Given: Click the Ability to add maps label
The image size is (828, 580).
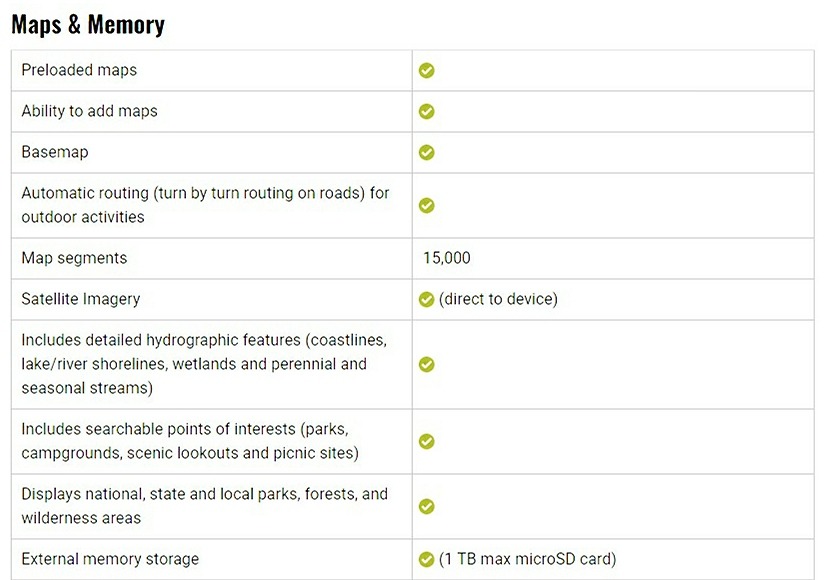Looking at the screenshot, I should [x=89, y=111].
